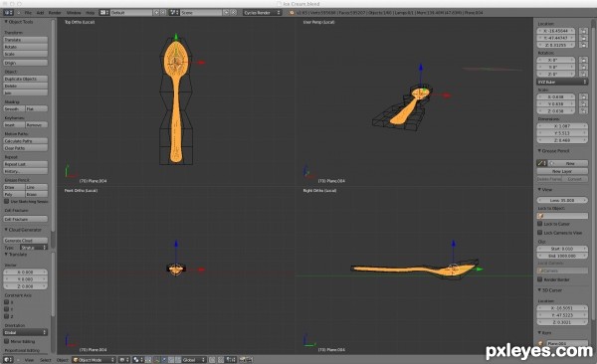
Task: Click the Dimensions X 1.087 field
Action: click(562, 126)
